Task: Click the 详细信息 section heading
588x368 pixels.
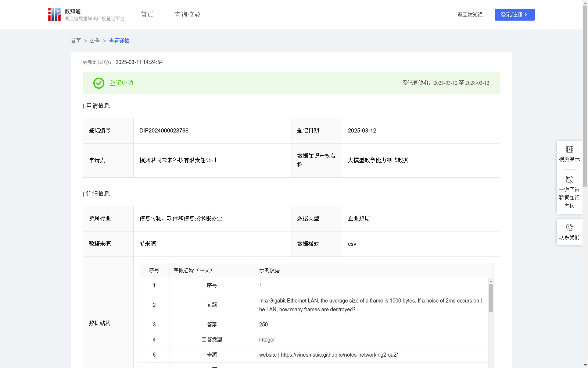Action: [98, 194]
